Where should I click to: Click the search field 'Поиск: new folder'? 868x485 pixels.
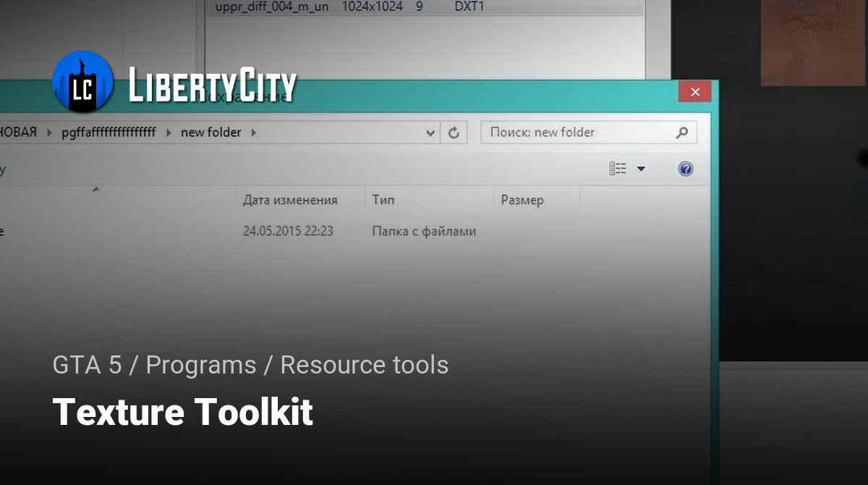pos(589,132)
